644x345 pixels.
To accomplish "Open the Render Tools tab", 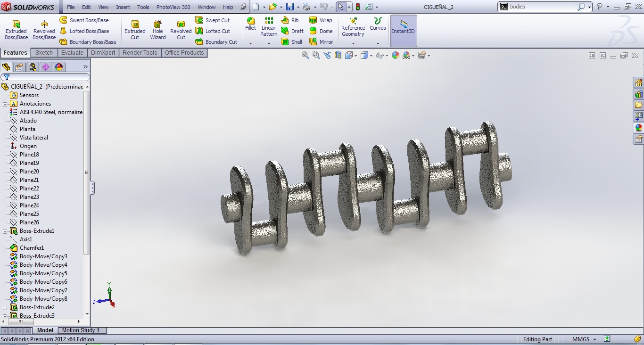I will pyautogui.click(x=140, y=53).
